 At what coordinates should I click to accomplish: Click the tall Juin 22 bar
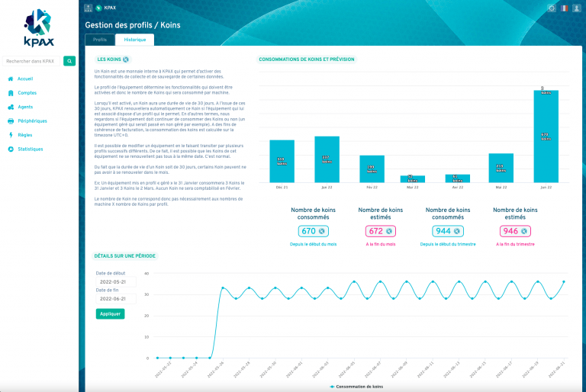tap(545, 137)
